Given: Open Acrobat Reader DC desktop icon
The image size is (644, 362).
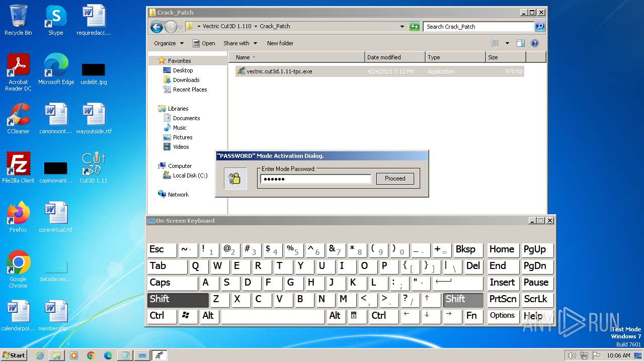Looking at the screenshot, I should (18, 72).
